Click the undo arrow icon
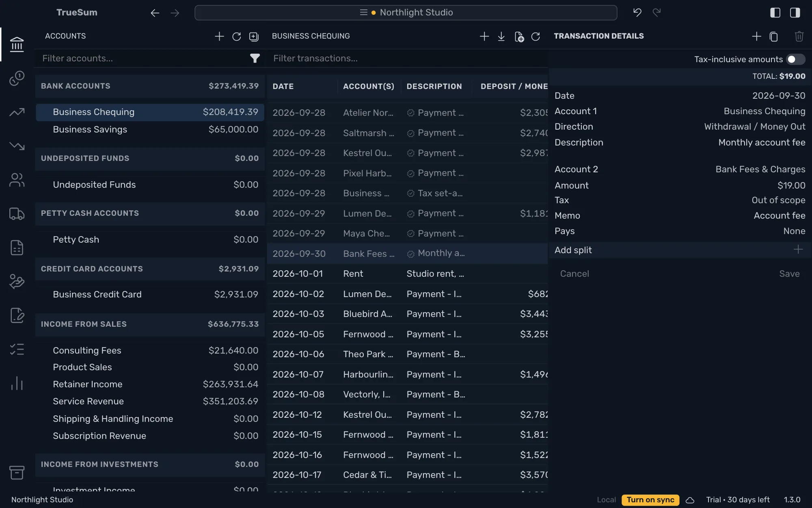812x508 pixels. click(x=637, y=13)
